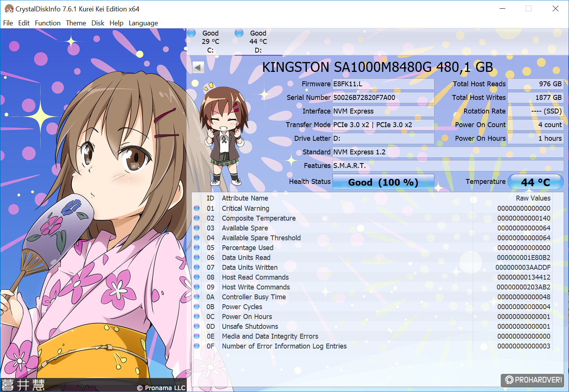Screen dimensions: 569x392
Task: Click raw value 000000001E80B2
Action: [524, 258]
